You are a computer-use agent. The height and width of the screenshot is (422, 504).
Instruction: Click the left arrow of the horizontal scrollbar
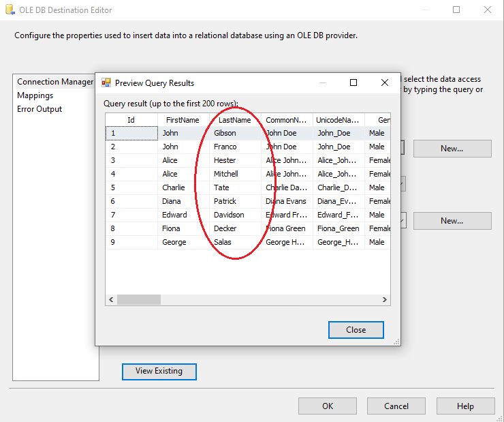[111, 299]
